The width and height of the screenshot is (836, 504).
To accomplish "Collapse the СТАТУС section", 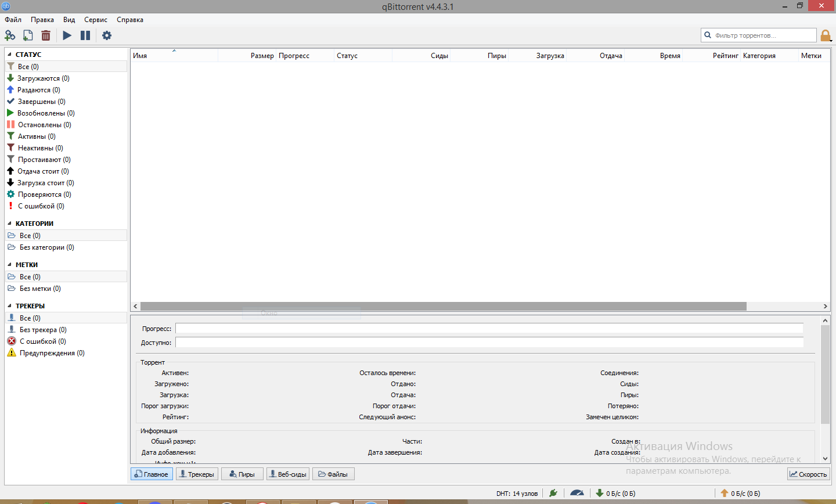I will pyautogui.click(x=9, y=55).
